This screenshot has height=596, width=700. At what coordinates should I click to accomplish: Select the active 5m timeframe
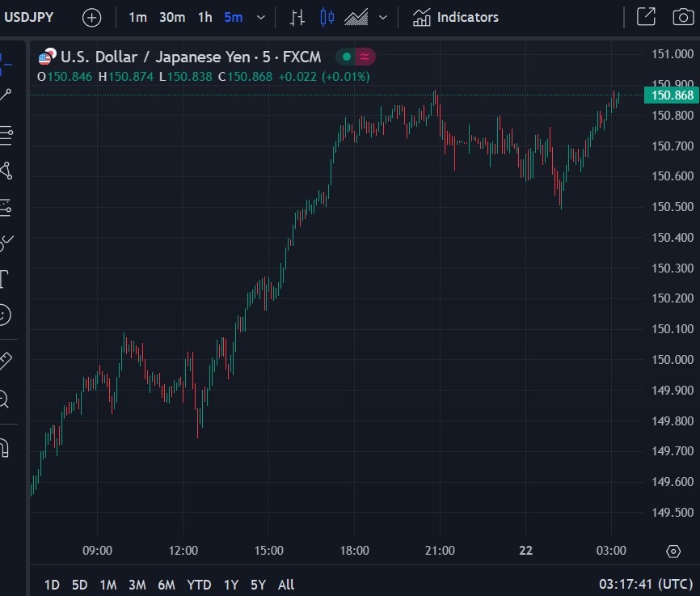233,18
